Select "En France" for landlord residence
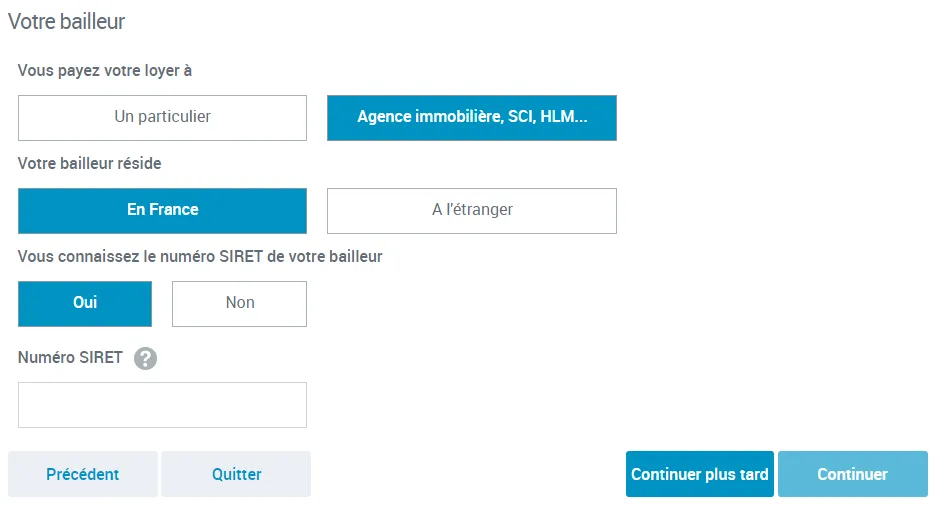Screen dimensions: 935x505 162,210
